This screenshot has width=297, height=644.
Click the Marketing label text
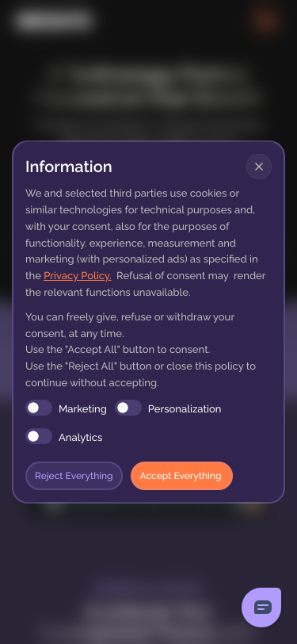(x=82, y=408)
